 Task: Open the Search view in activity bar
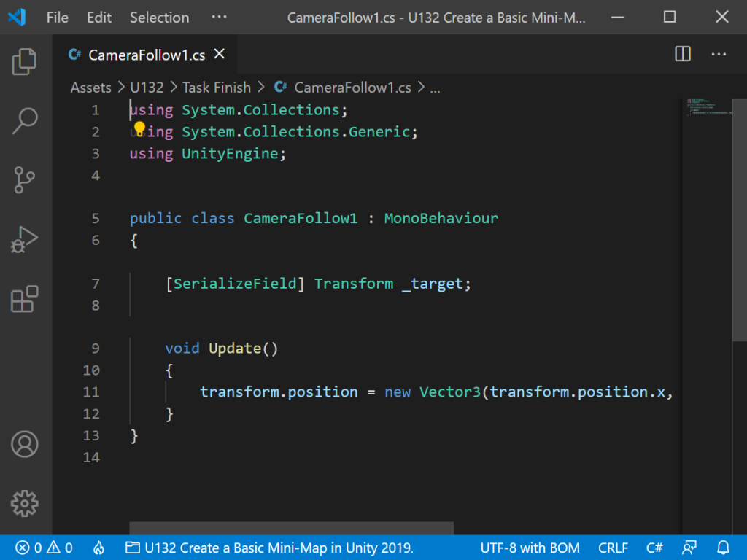25,120
